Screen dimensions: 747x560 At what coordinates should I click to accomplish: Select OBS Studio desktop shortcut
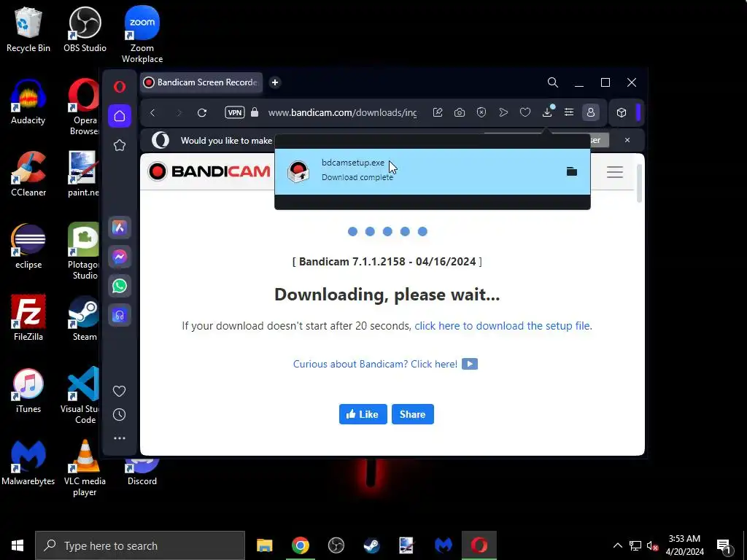pyautogui.click(x=85, y=29)
